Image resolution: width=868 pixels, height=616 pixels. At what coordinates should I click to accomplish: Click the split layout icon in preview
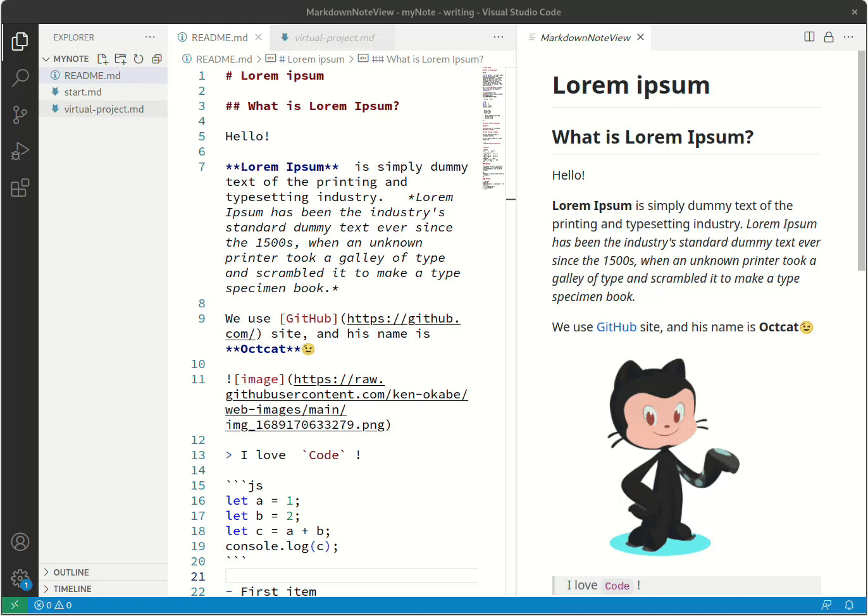(809, 37)
